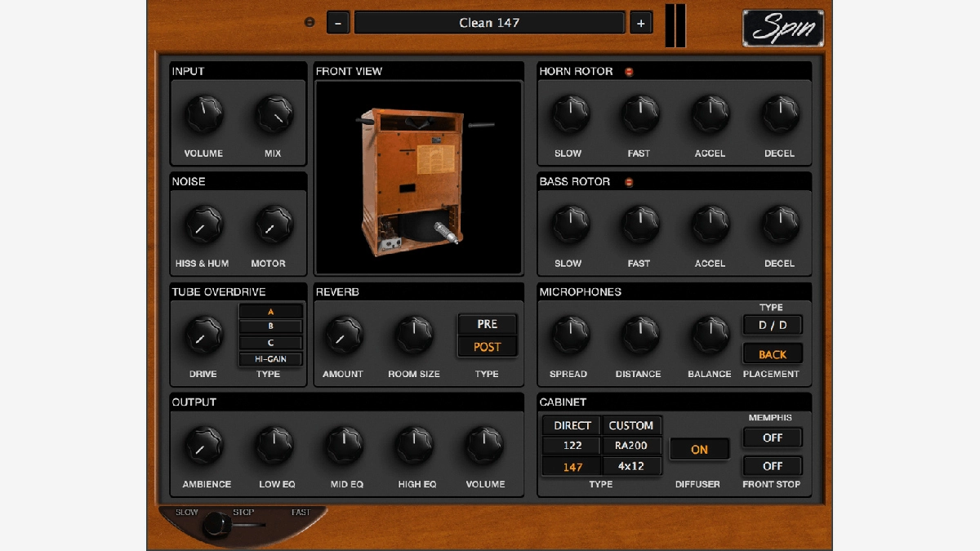This screenshot has width=980, height=551.
Task: Click the Leslie cabinet front view image
Action: click(419, 177)
